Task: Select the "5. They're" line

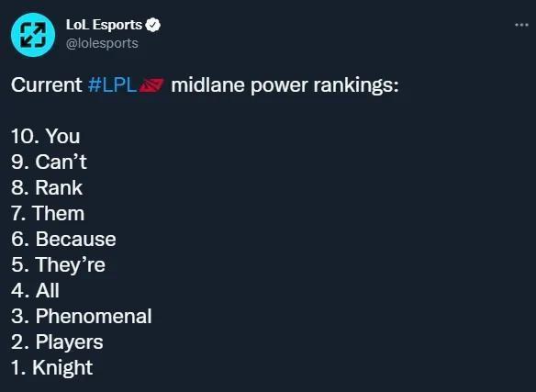Action: [58, 265]
